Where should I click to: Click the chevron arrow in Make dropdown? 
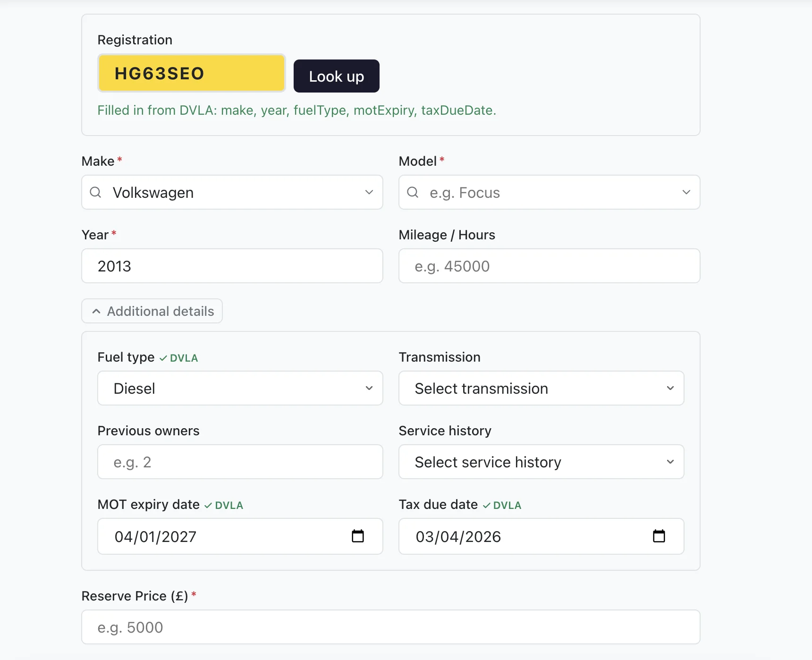point(369,192)
